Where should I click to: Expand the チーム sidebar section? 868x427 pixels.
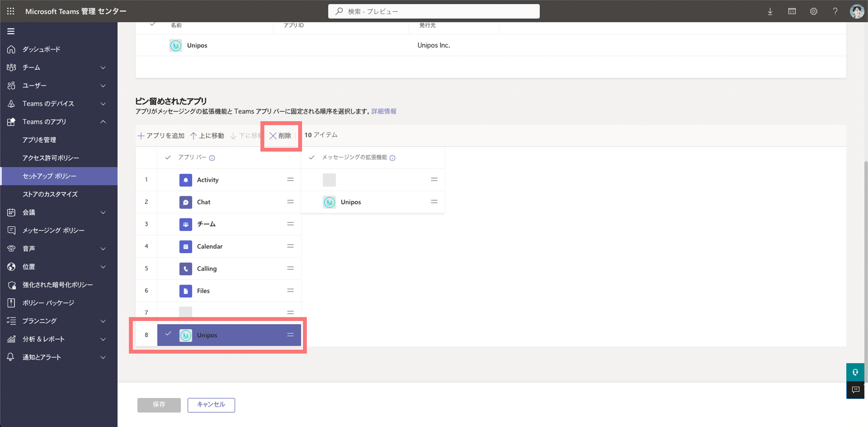click(x=103, y=68)
